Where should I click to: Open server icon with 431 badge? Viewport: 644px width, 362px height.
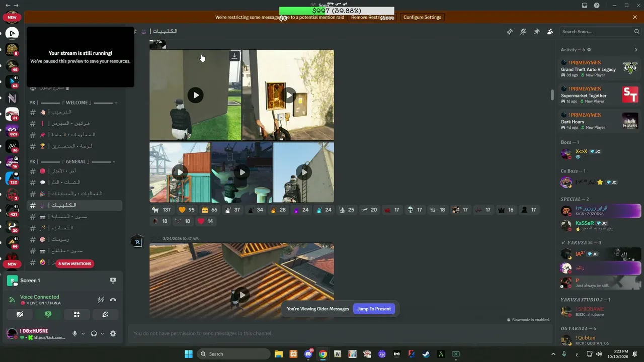(12, 210)
